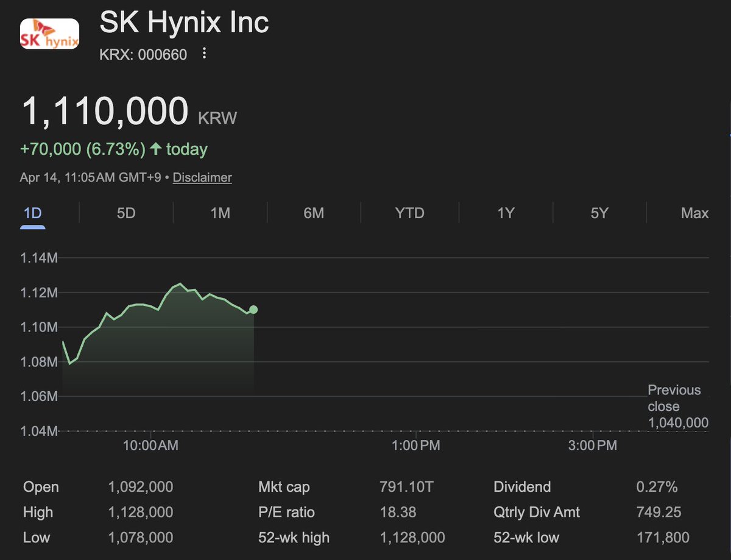
Task: Click the Qtrly Div Amt value 749.25
Action: click(659, 512)
